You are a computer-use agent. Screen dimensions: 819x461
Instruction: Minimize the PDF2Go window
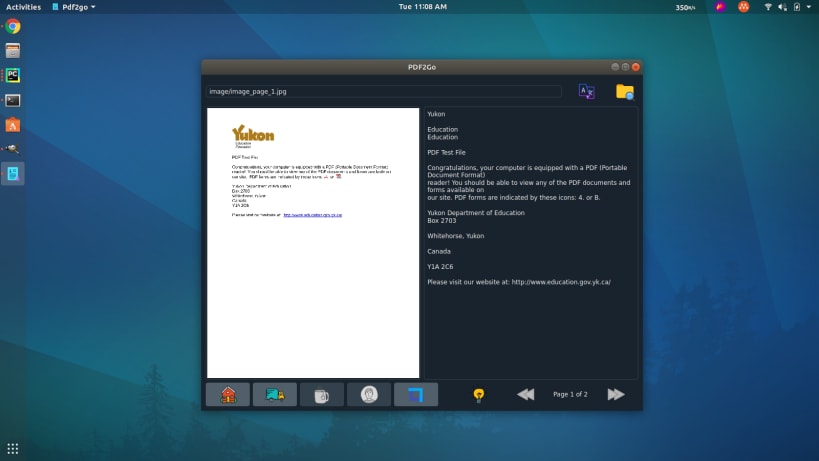pos(615,67)
